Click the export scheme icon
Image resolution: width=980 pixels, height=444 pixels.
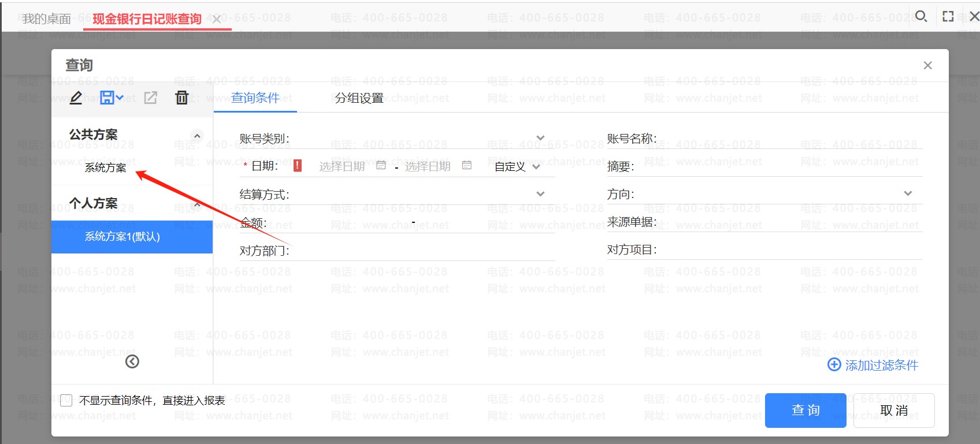point(151,98)
